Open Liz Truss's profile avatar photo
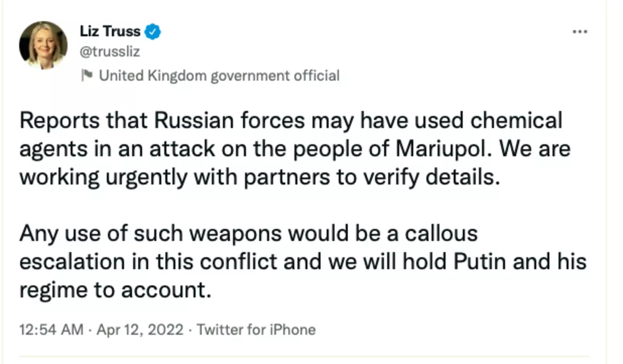The image size is (623, 364). click(43, 45)
